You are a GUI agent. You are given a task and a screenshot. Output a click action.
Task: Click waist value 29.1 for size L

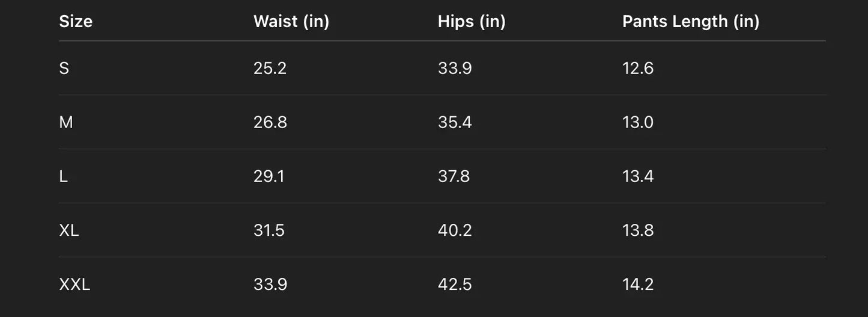point(269,176)
